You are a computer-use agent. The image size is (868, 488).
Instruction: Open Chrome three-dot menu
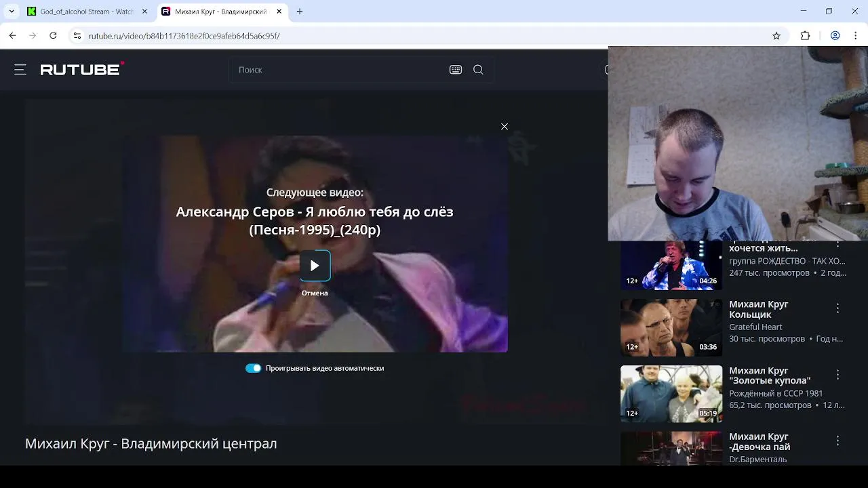pos(855,36)
